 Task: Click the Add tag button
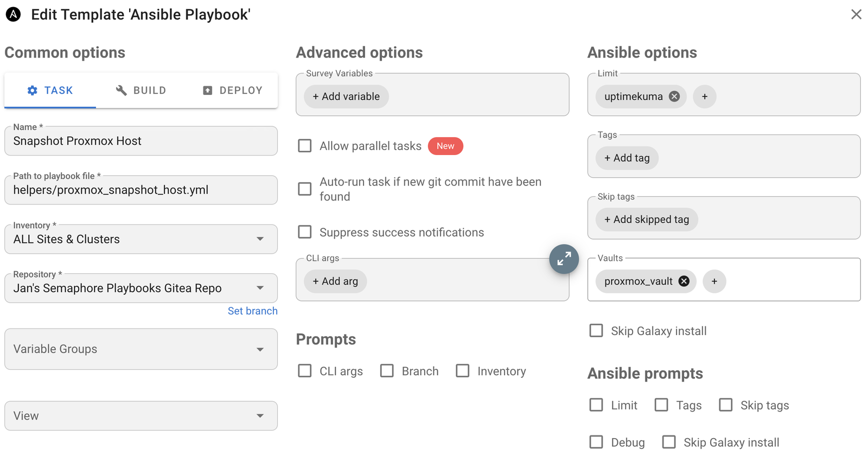point(627,158)
